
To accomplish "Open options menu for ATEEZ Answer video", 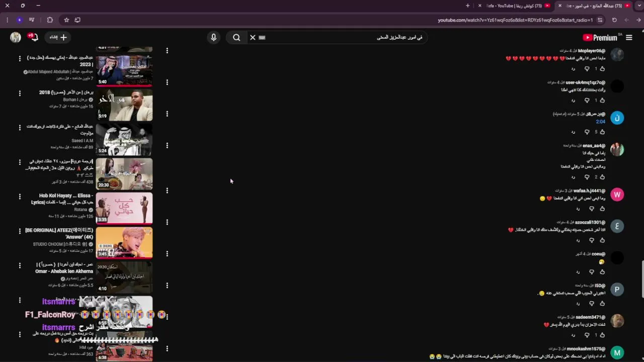I will pos(20,231).
